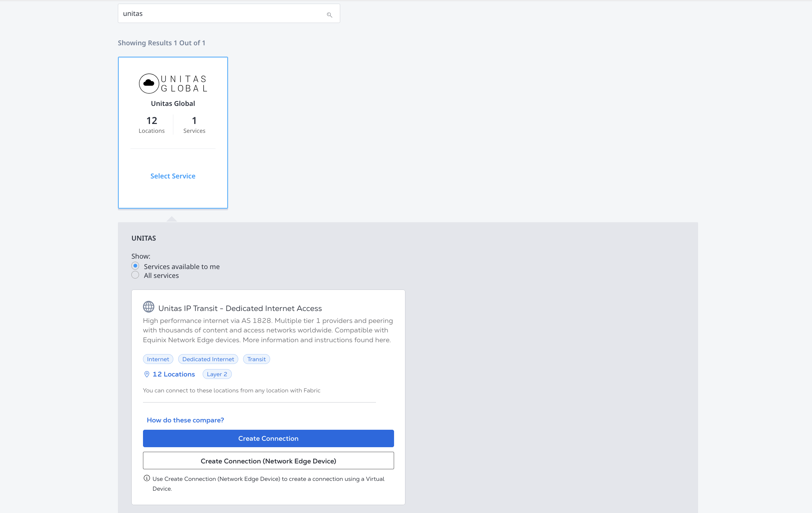Open the 12 Locations link
Image resolution: width=812 pixels, height=513 pixels.
tap(174, 374)
